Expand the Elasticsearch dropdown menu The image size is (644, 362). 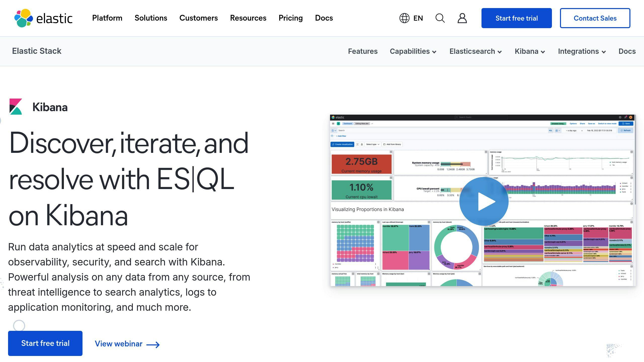(476, 51)
